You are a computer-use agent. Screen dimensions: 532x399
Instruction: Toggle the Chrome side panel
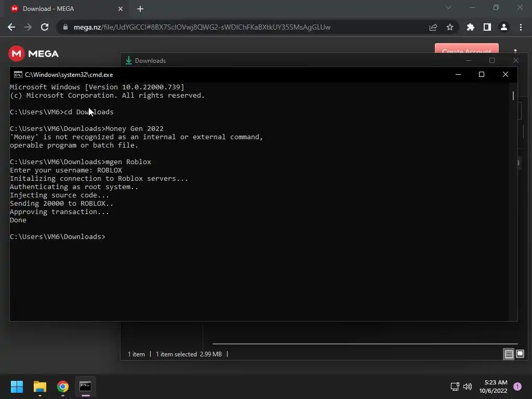pyautogui.click(x=487, y=27)
